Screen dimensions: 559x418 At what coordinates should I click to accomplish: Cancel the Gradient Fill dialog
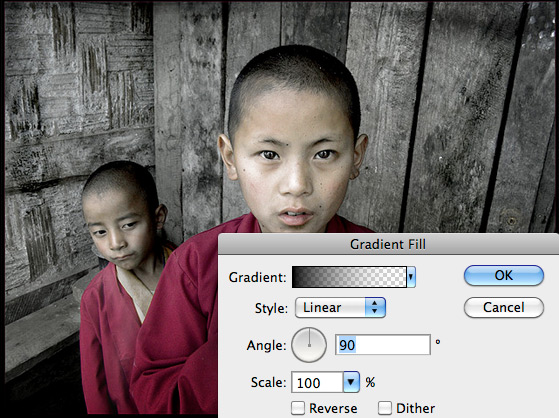[x=504, y=307]
